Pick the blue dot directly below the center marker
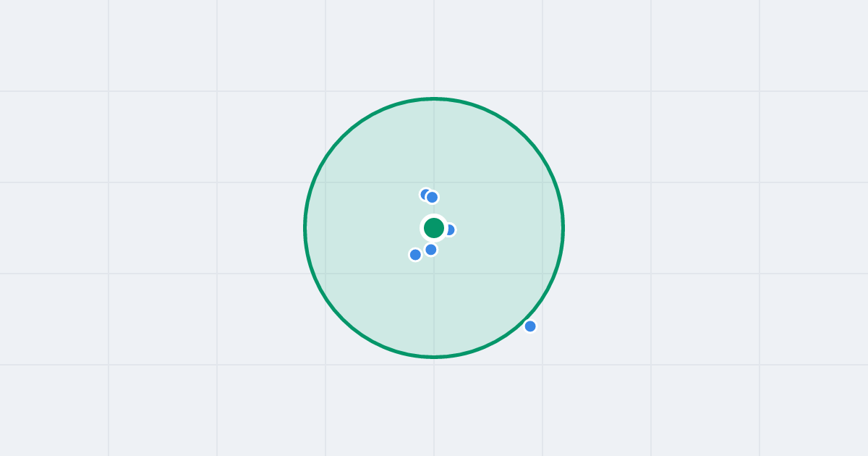The image size is (868, 456). point(431,250)
